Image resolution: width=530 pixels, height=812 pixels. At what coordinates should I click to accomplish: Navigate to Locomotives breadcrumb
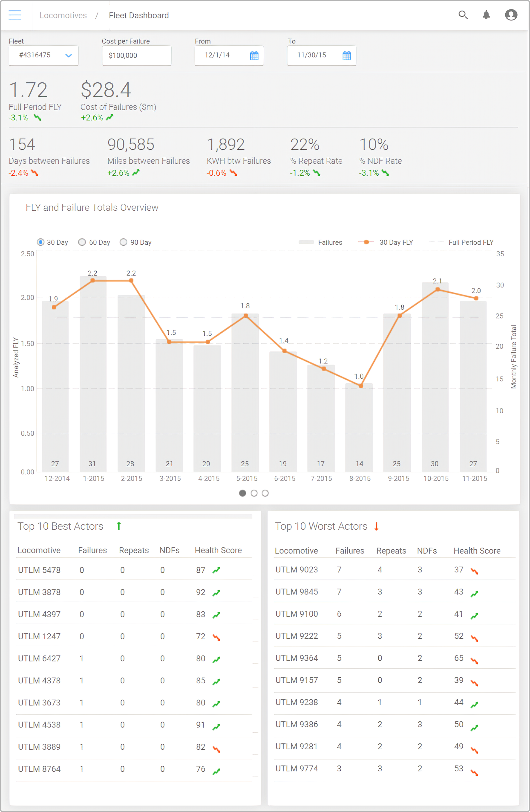(63, 15)
